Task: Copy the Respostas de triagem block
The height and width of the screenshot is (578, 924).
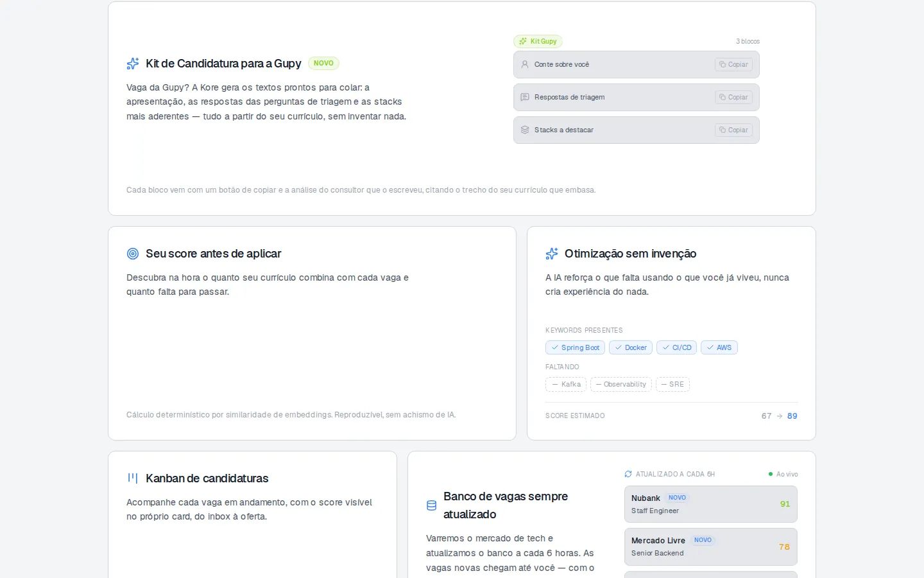Action: click(733, 97)
